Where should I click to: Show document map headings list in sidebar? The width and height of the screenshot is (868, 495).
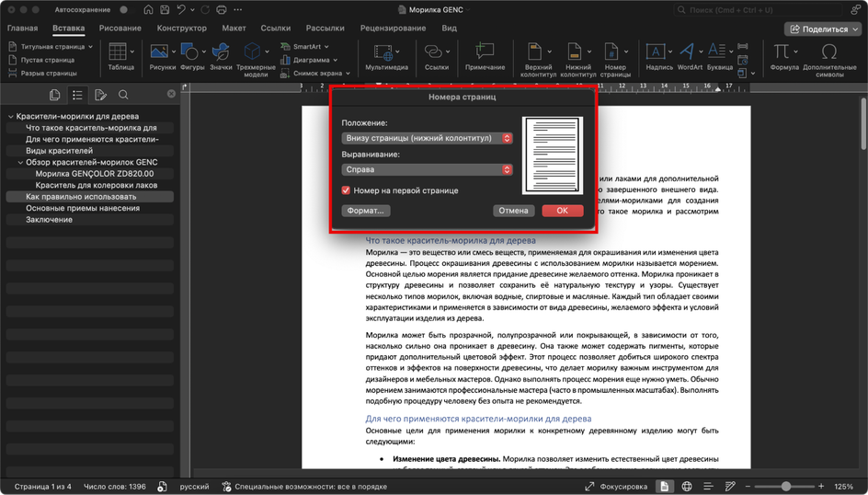click(x=77, y=95)
